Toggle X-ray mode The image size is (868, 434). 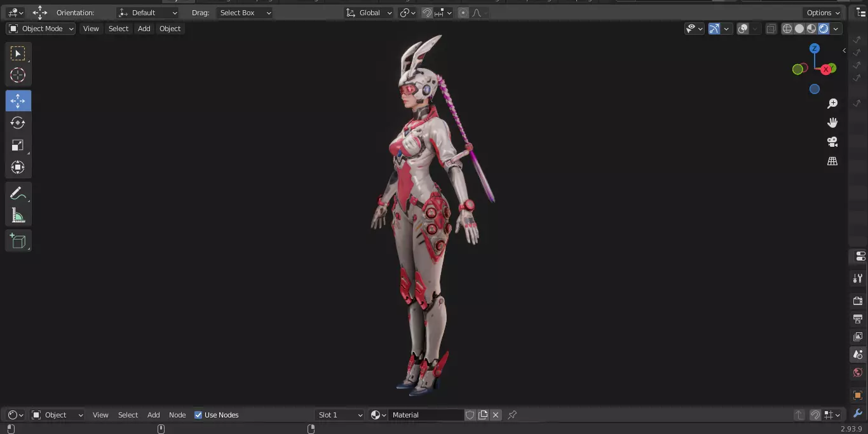coord(771,29)
